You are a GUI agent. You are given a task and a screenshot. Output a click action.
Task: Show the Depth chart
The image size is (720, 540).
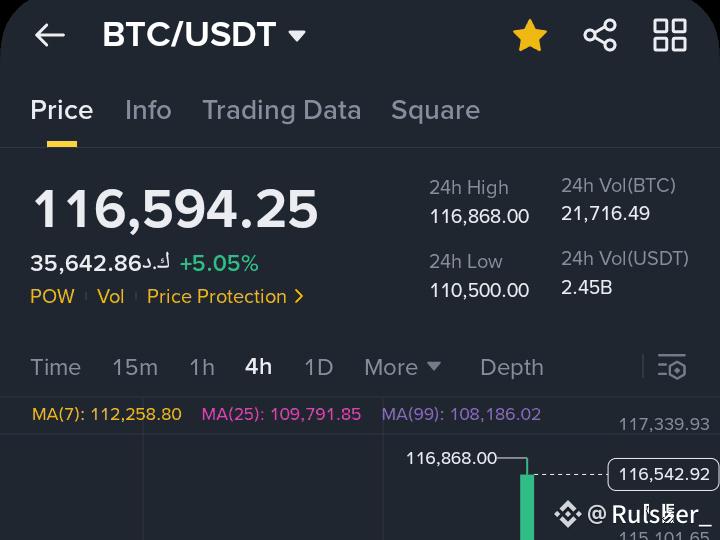coord(512,368)
